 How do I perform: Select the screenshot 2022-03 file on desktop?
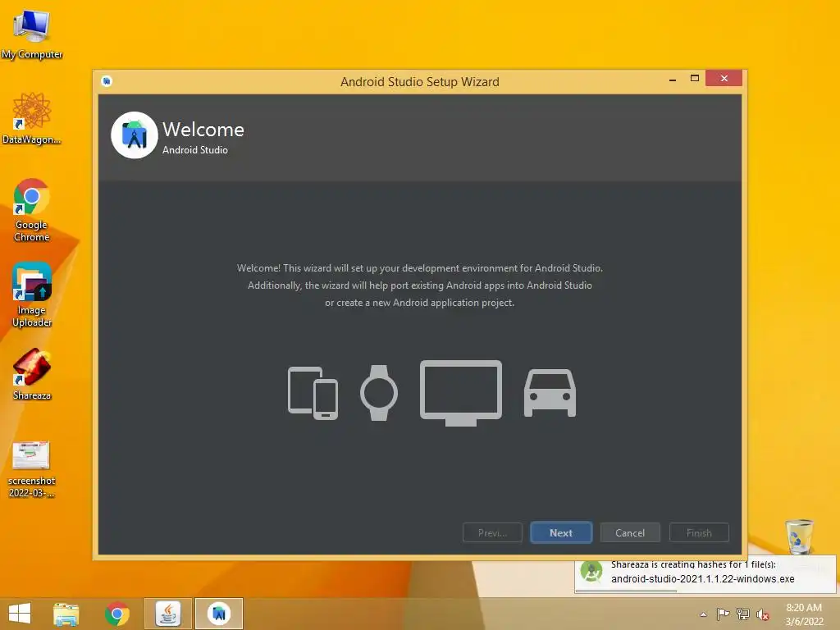click(x=32, y=469)
